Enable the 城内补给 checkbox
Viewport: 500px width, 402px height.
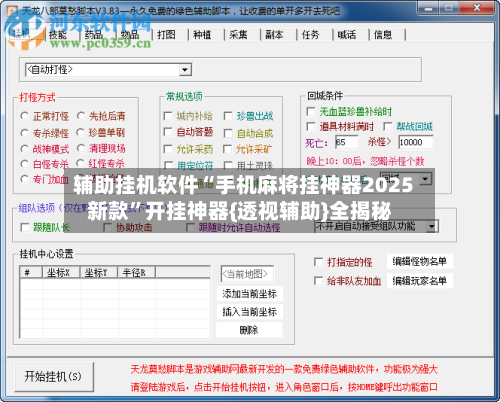168,116
